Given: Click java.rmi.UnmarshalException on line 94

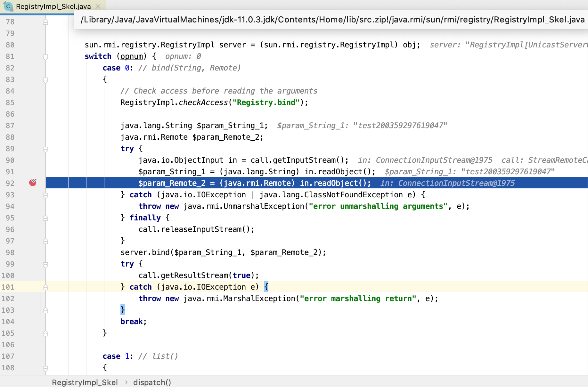Looking at the screenshot, I should coord(243,206).
